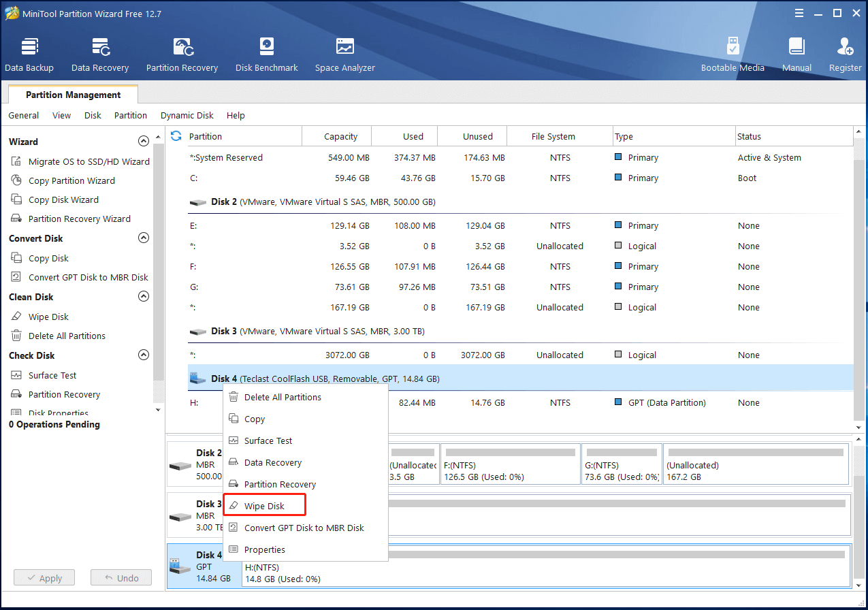868x610 pixels.
Task: Open the Space Analyzer
Action: point(345,54)
